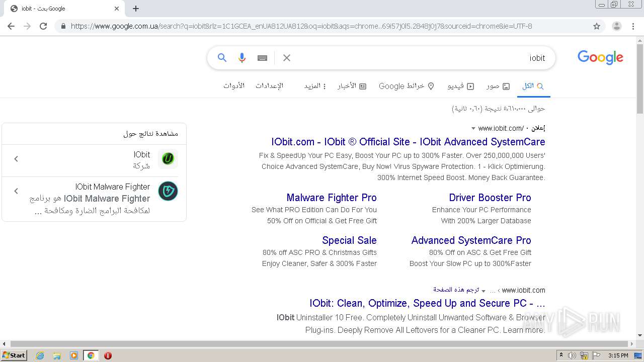
Task: Click the مشاهدة نتائج حول heading
Action: [x=150, y=134]
